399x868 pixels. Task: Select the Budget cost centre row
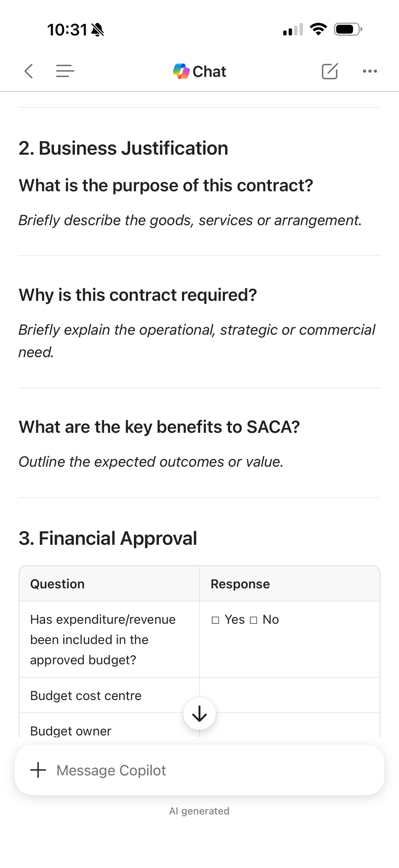[199, 695]
